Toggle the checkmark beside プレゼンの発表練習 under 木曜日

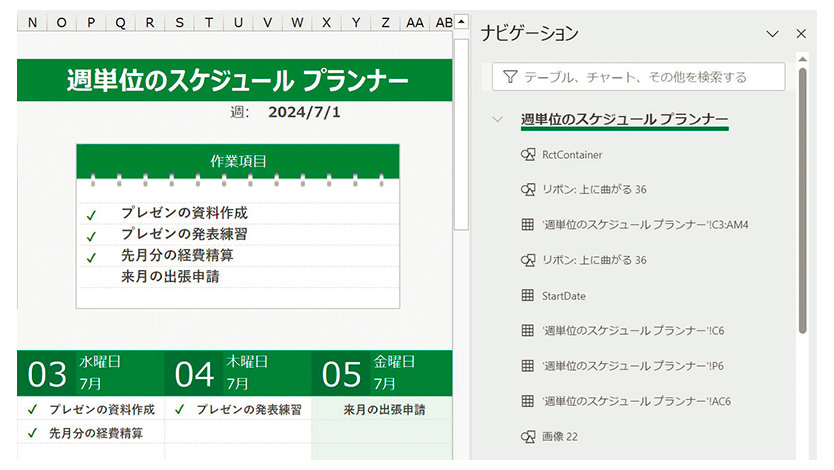coord(179,410)
